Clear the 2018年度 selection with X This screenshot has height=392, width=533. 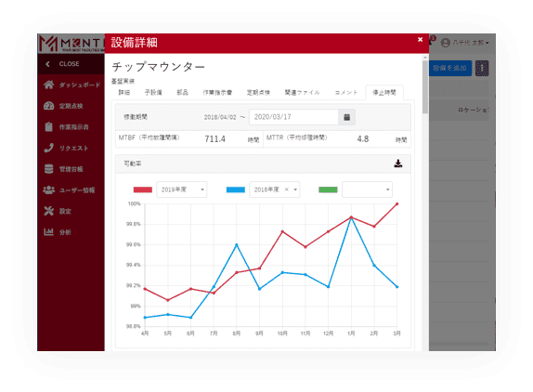[x=287, y=189]
